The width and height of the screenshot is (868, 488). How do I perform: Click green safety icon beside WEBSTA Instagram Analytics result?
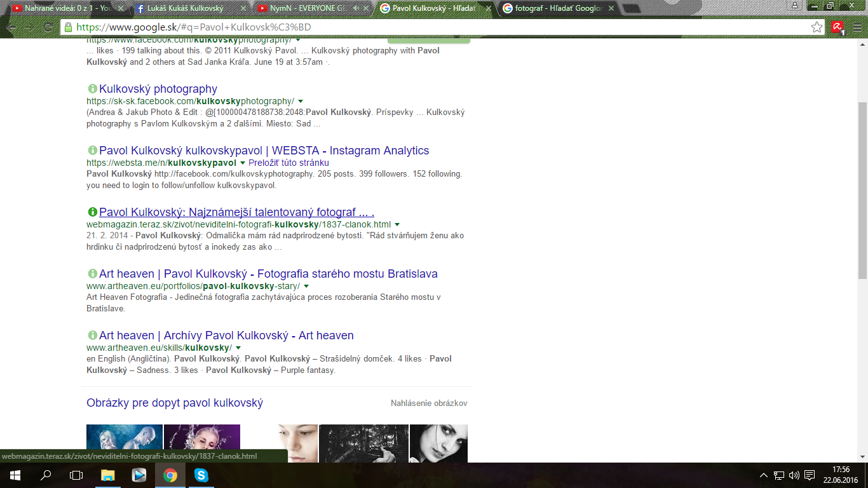92,151
